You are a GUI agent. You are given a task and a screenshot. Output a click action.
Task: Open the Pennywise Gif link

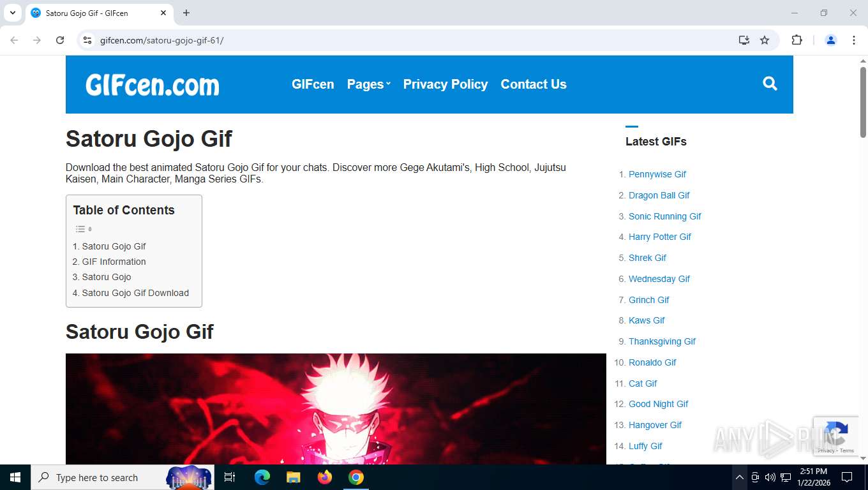(x=657, y=174)
